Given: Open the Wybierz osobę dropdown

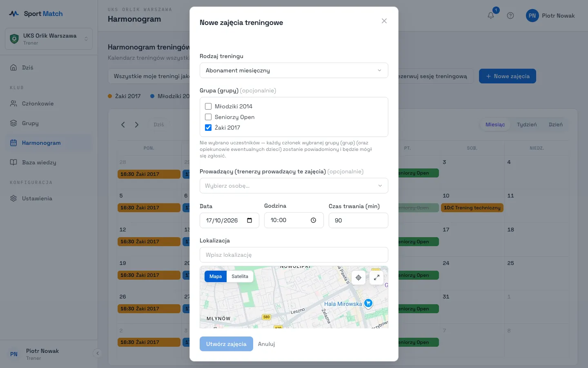Looking at the screenshot, I should click(294, 186).
